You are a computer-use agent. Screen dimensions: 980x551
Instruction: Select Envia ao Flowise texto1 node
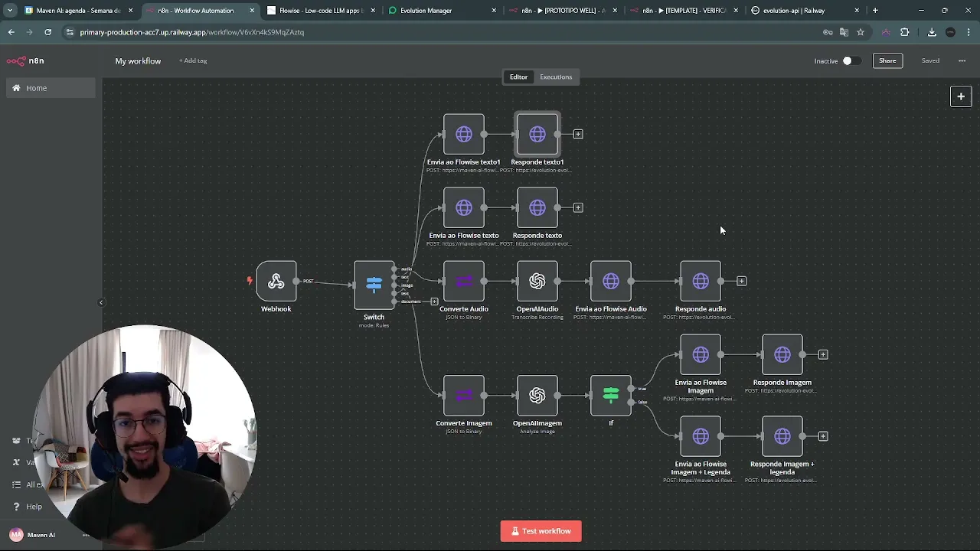tap(464, 134)
